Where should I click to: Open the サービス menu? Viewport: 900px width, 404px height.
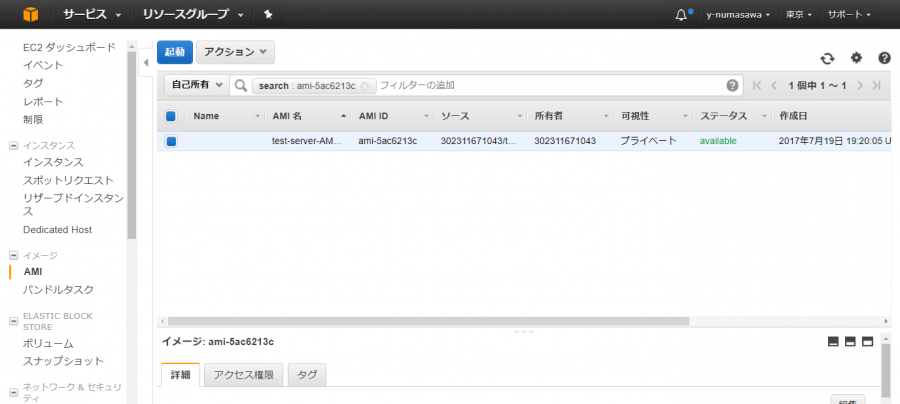92,14
